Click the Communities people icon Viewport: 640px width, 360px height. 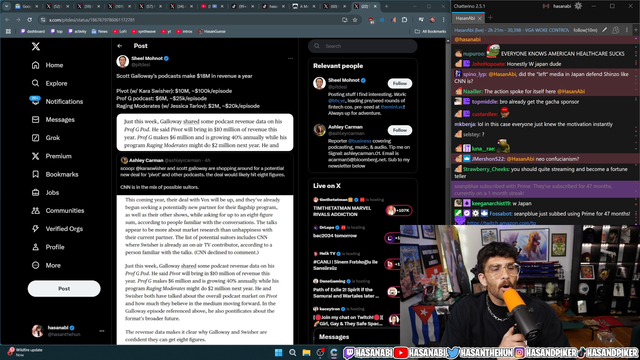[x=36, y=211]
